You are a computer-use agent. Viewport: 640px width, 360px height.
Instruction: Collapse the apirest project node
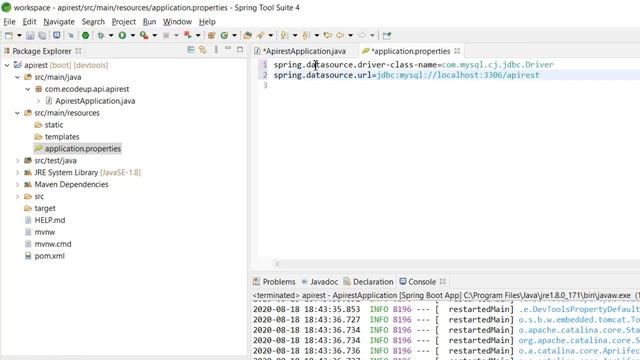click(x=7, y=65)
